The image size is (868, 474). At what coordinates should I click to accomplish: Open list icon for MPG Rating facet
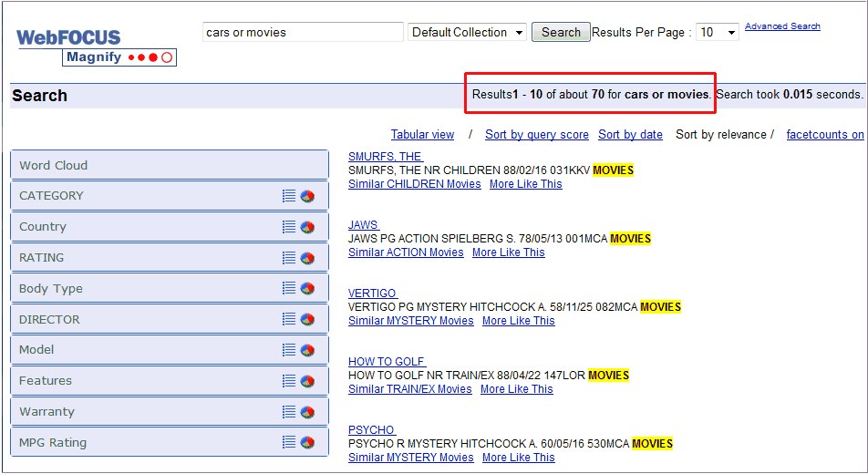(x=289, y=442)
